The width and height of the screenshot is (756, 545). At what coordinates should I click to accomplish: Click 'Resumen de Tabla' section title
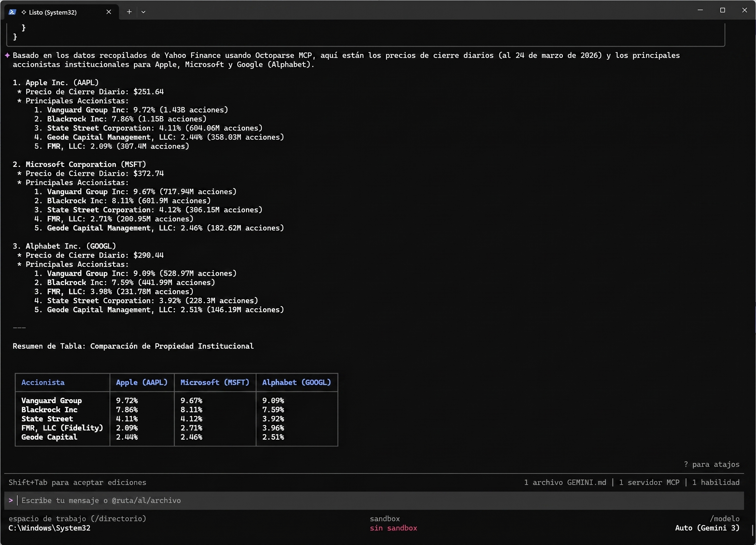(x=133, y=346)
